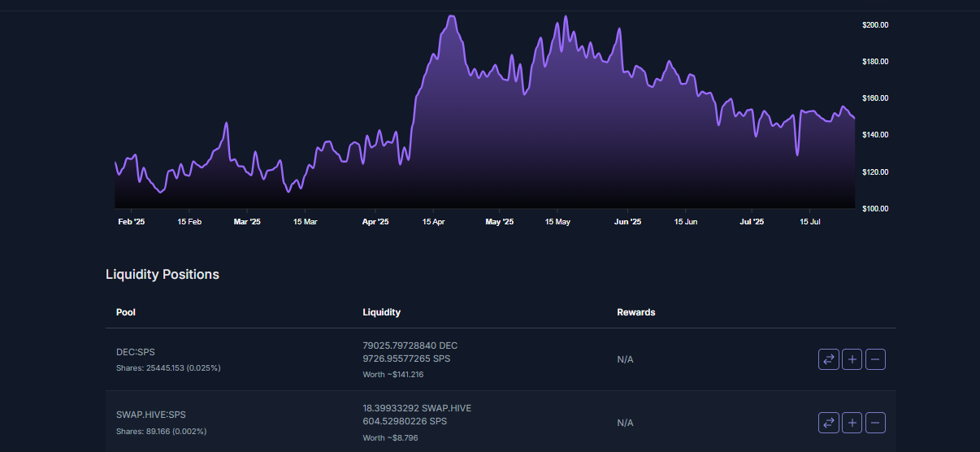Click the Feb '25 date label
The width and height of the screenshot is (980, 452).
pyautogui.click(x=132, y=221)
